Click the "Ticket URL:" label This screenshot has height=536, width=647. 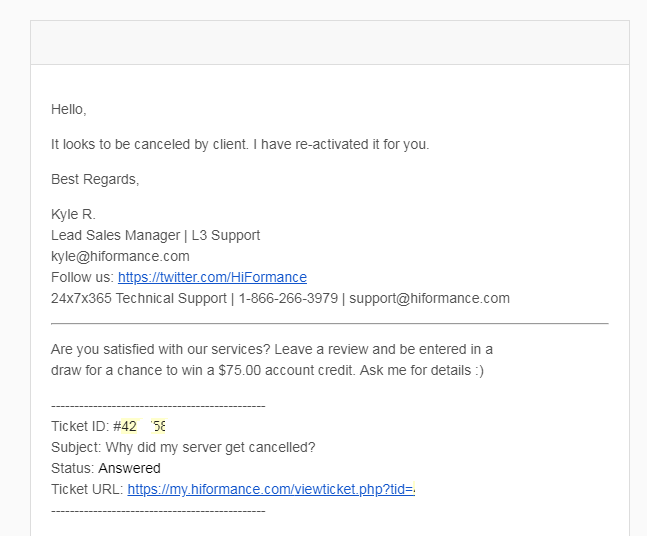point(87,489)
